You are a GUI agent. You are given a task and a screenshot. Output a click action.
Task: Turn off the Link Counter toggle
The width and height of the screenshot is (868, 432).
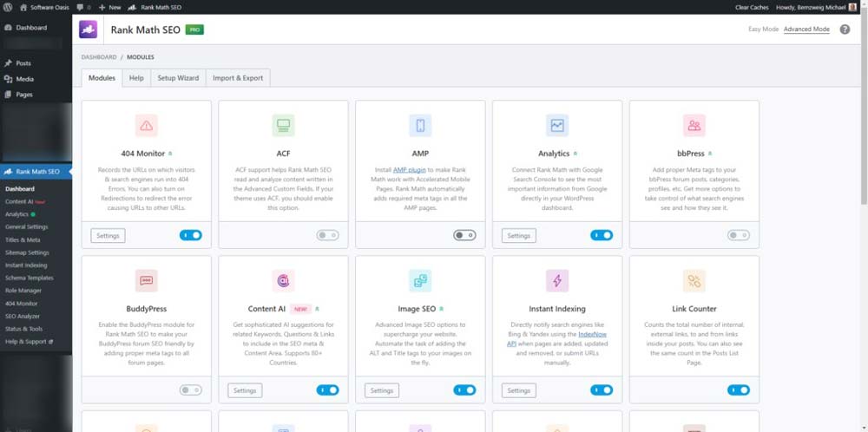pos(739,390)
